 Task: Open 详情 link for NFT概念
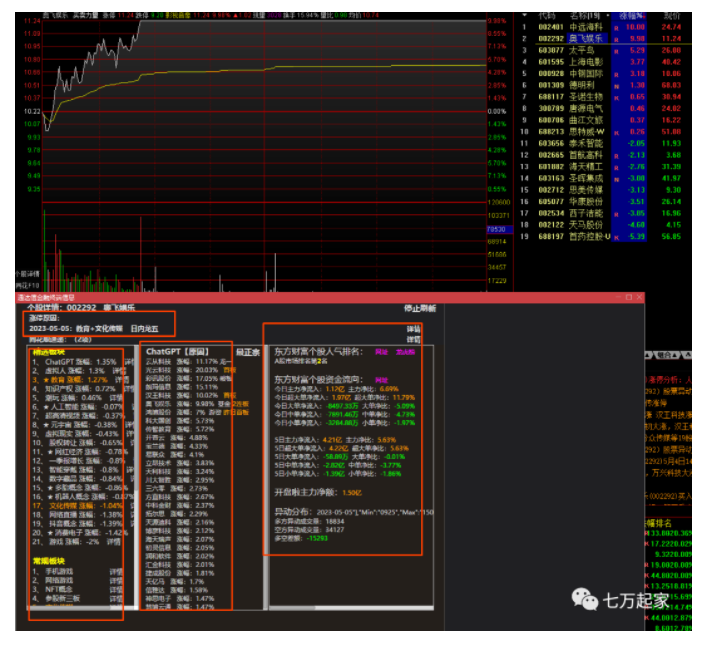pos(116,590)
